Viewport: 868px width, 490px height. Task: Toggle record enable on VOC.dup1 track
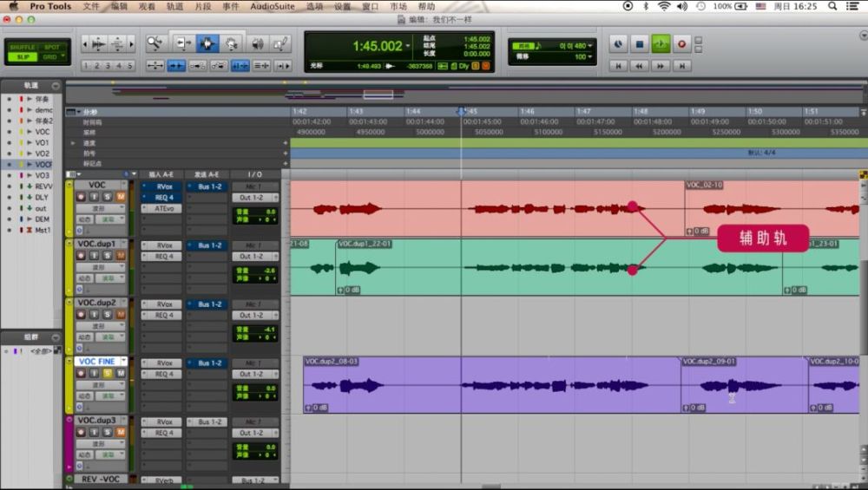tap(81, 256)
